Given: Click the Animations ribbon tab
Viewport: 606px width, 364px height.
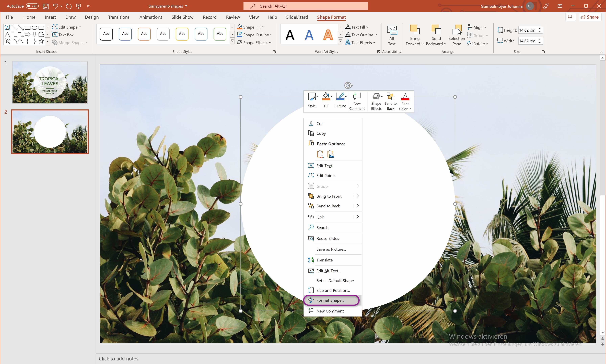Looking at the screenshot, I should 151,17.
